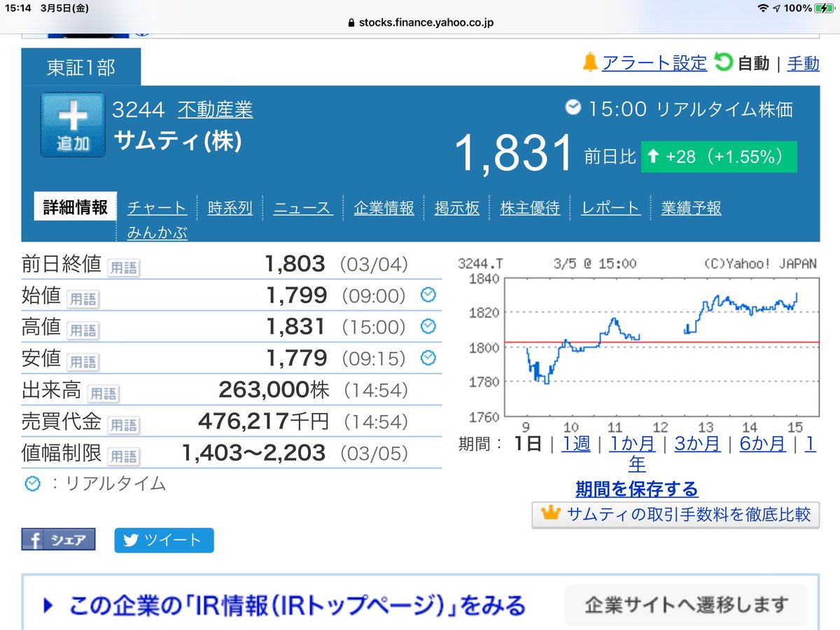Click 用語 glossary icon next to 高値
The height and width of the screenshot is (630, 840).
83,330
